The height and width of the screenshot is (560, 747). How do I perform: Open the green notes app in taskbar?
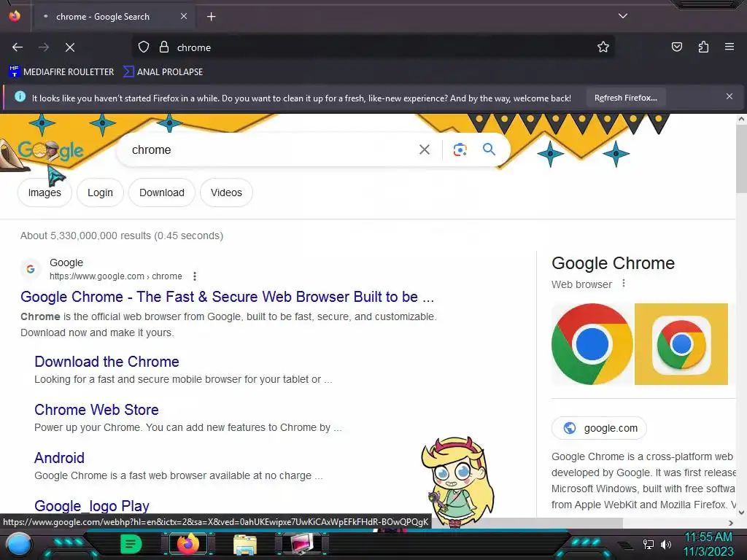coord(131,544)
